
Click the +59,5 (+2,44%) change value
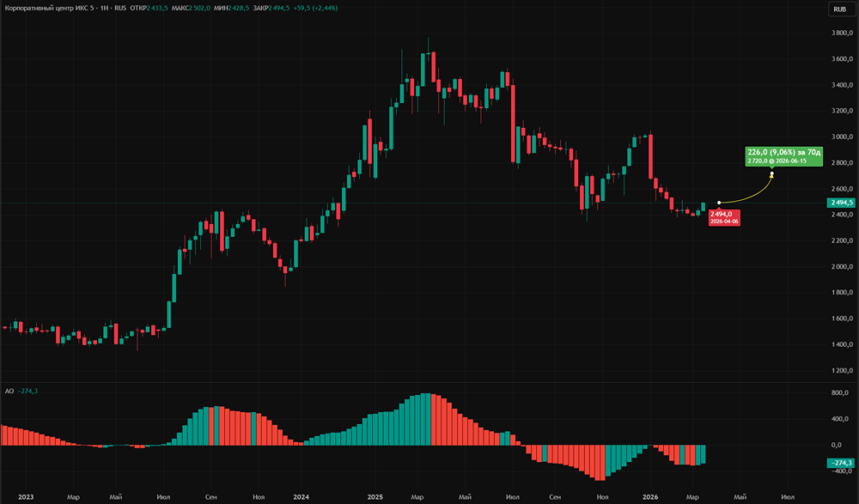point(315,9)
